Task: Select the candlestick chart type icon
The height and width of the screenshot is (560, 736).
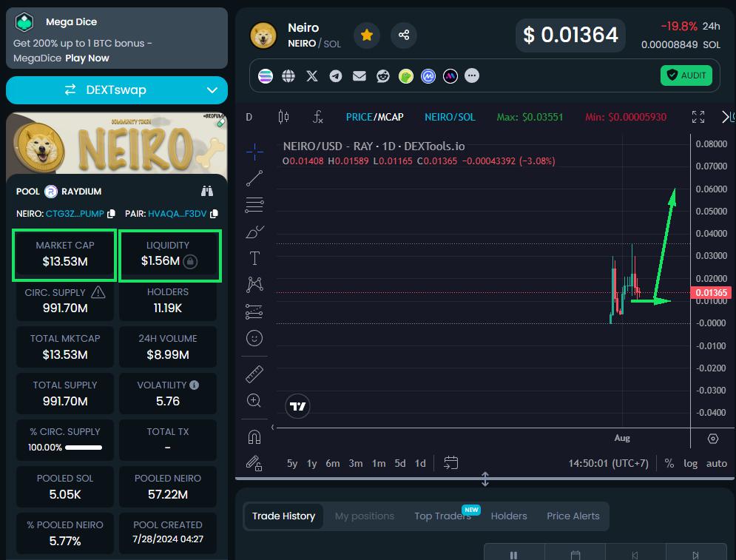Action: (283, 117)
